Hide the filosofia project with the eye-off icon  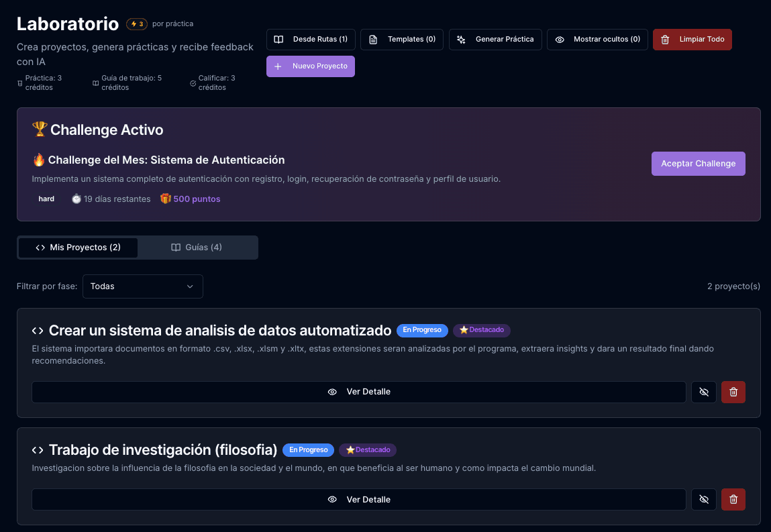pyautogui.click(x=704, y=499)
